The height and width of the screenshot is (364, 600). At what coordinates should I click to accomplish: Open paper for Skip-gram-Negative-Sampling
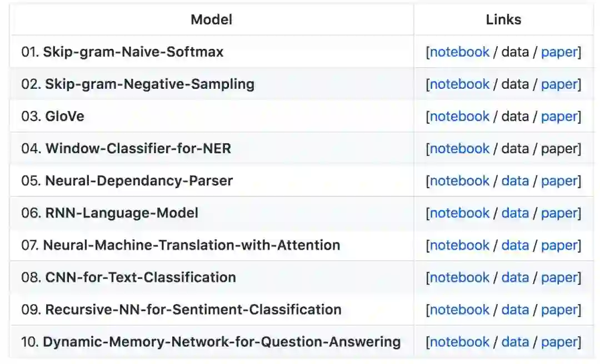tap(559, 84)
